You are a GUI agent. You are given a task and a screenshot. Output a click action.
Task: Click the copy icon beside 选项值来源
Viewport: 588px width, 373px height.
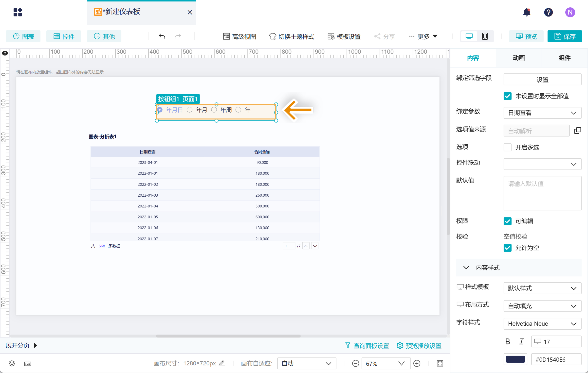click(x=577, y=131)
